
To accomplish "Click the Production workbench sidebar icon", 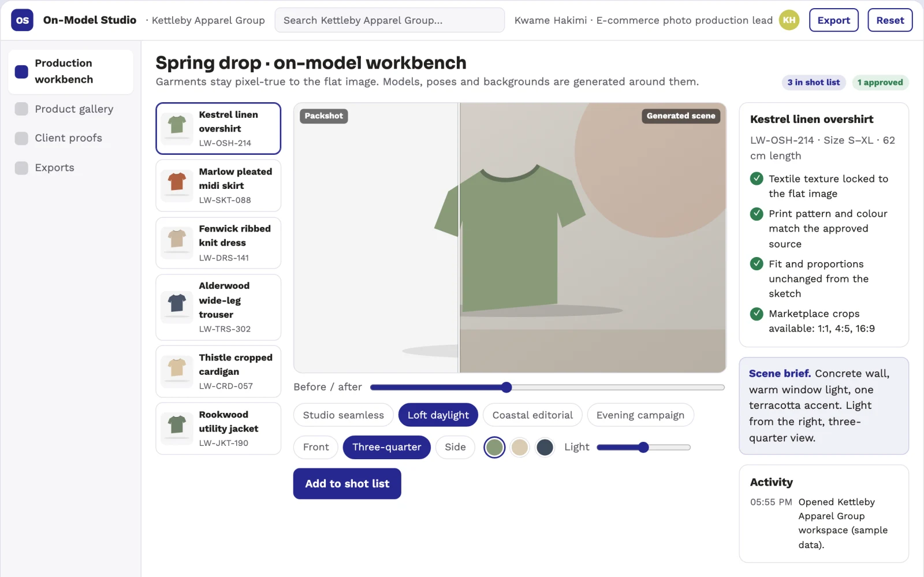I will point(21,72).
